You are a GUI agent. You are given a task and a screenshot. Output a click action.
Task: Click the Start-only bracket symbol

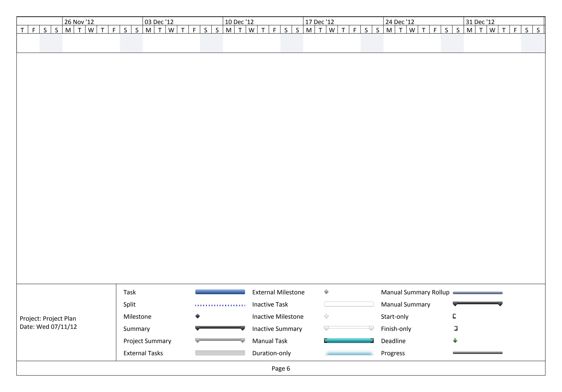[454, 316]
